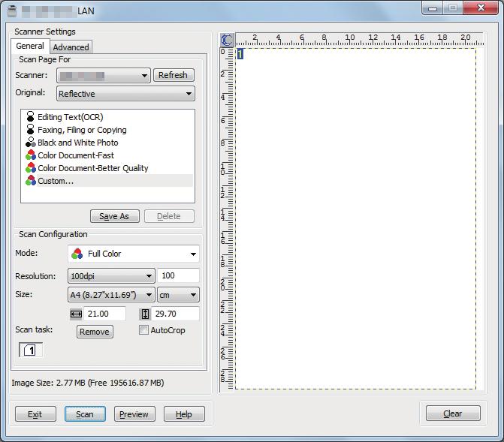The width and height of the screenshot is (504, 442).
Task: Select Faxing, Filing or Copying preset
Action: [x=82, y=130]
